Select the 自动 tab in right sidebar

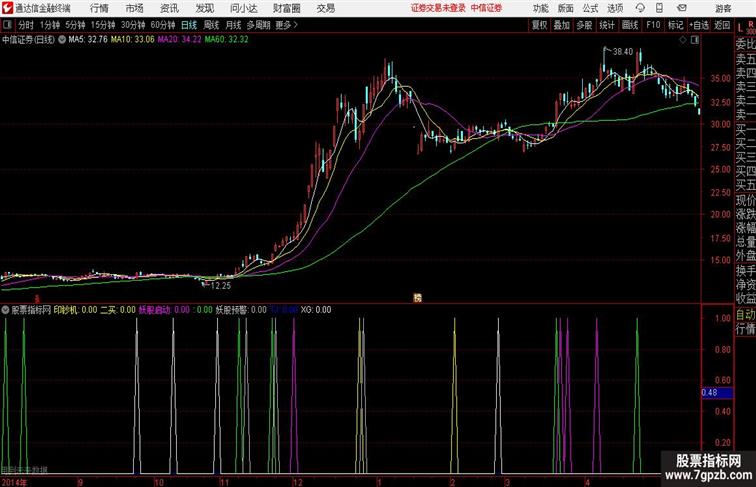point(745,314)
